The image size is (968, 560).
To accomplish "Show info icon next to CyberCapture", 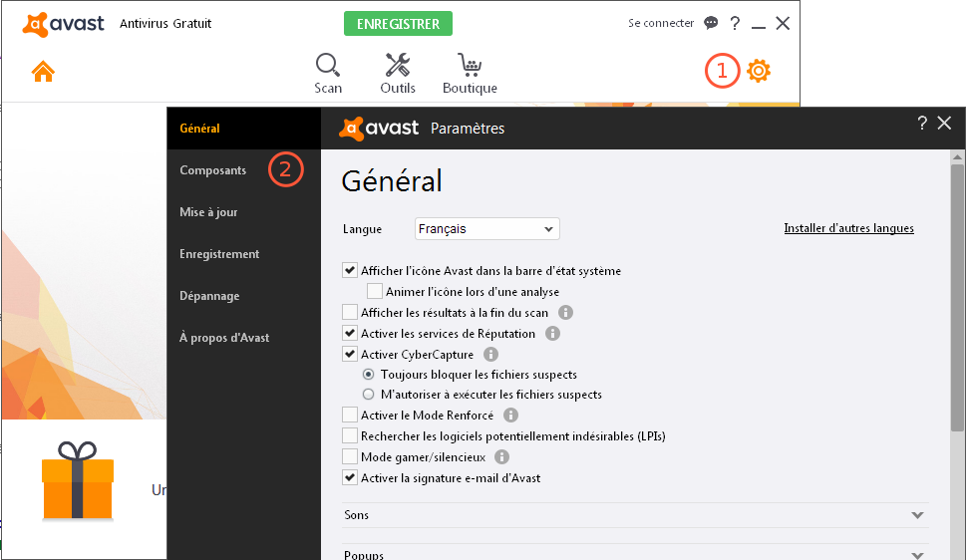I will 490,355.
